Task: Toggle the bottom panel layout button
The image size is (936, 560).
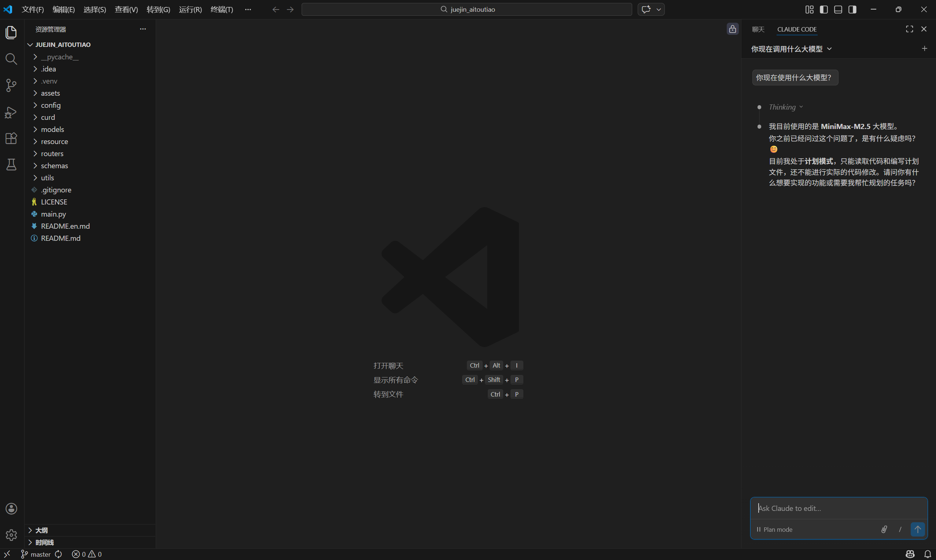Action: [x=838, y=10]
